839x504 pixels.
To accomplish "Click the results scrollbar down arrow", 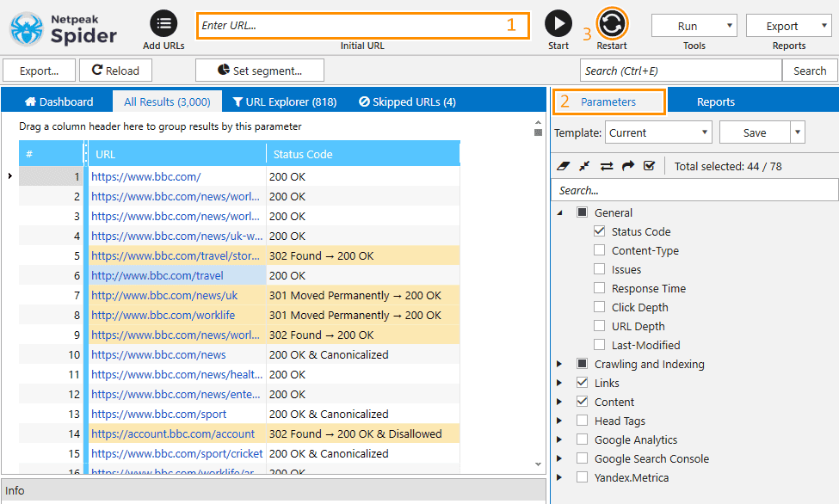I will coord(539,464).
